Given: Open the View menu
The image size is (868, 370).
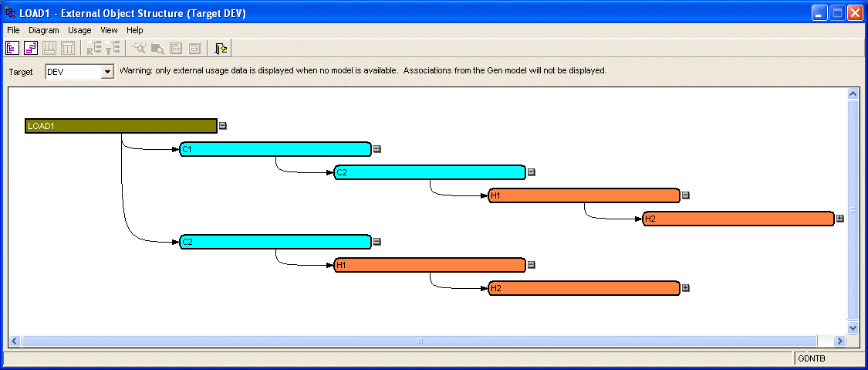Looking at the screenshot, I should click(x=109, y=30).
